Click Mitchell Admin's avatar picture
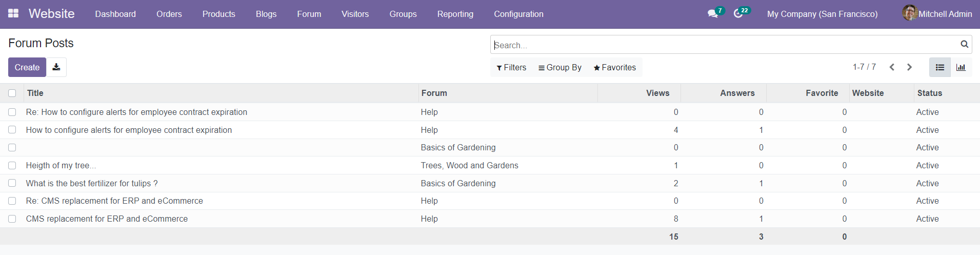The image size is (980, 255). pyautogui.click(x=910, y=13)
